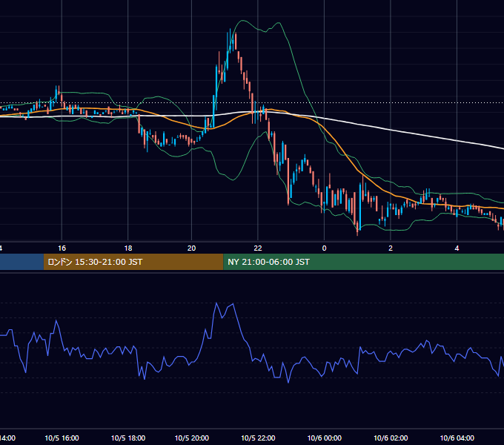Click the 16 hour label on price chart axis

pos(62,248)
